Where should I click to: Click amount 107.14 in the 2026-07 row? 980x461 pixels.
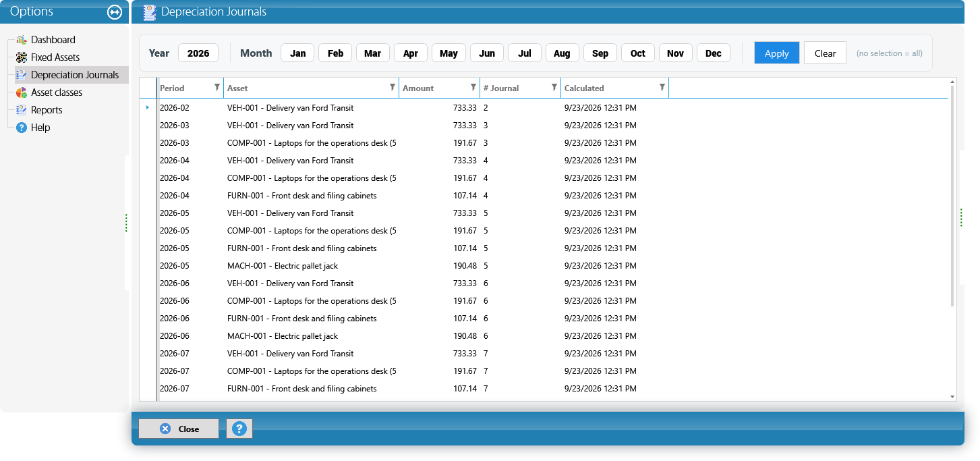465,389
